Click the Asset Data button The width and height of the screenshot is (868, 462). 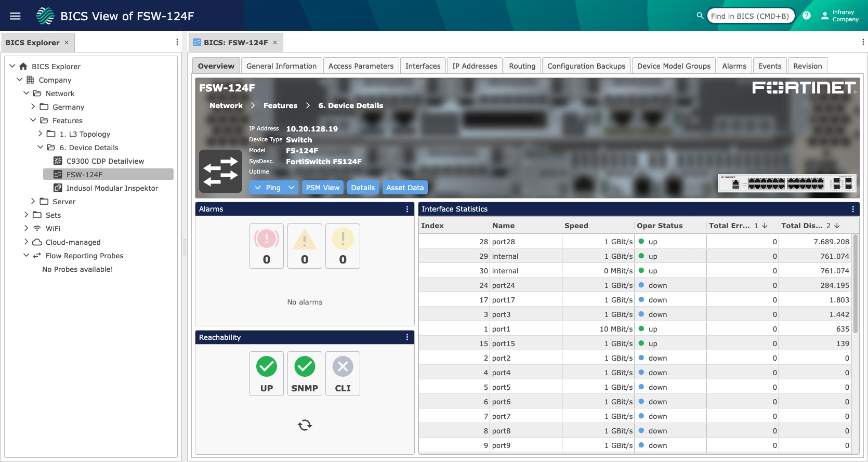pyautogui.click(x=404, y=188)
